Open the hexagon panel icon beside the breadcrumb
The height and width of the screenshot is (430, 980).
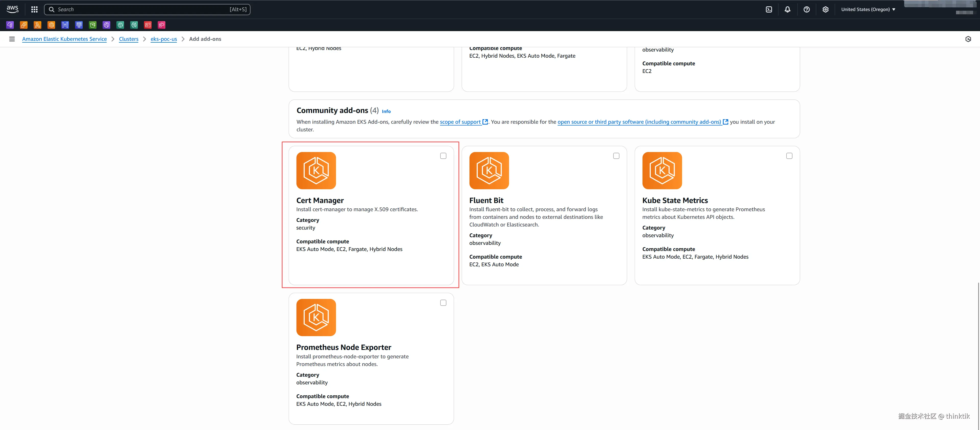(x=968, y=39)
